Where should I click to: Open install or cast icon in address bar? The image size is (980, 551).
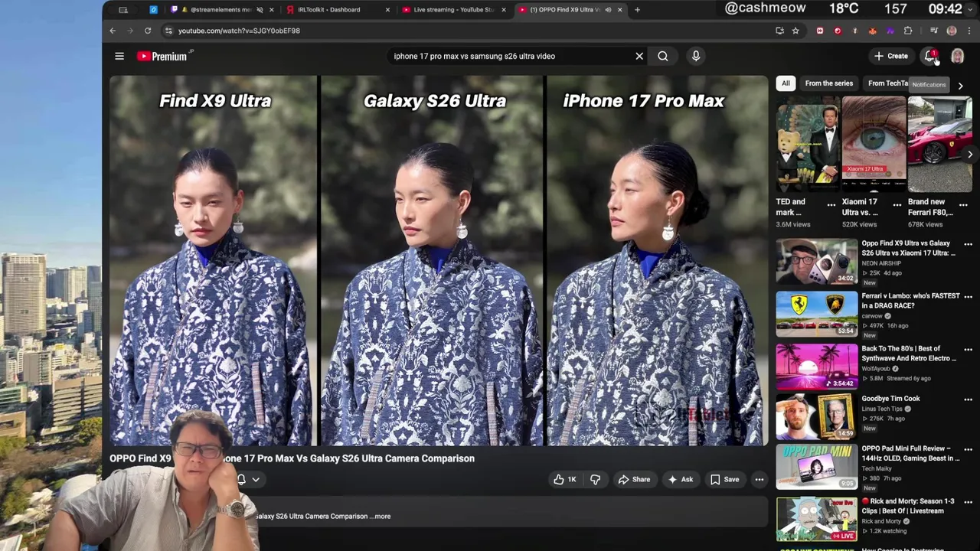pos(779,31)
